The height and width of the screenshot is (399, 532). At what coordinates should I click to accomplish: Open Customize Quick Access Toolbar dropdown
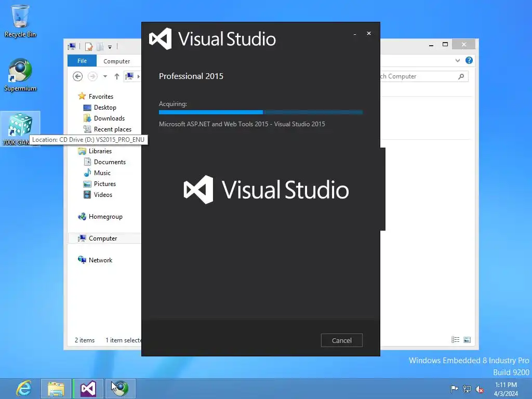(x=110, y=47)
